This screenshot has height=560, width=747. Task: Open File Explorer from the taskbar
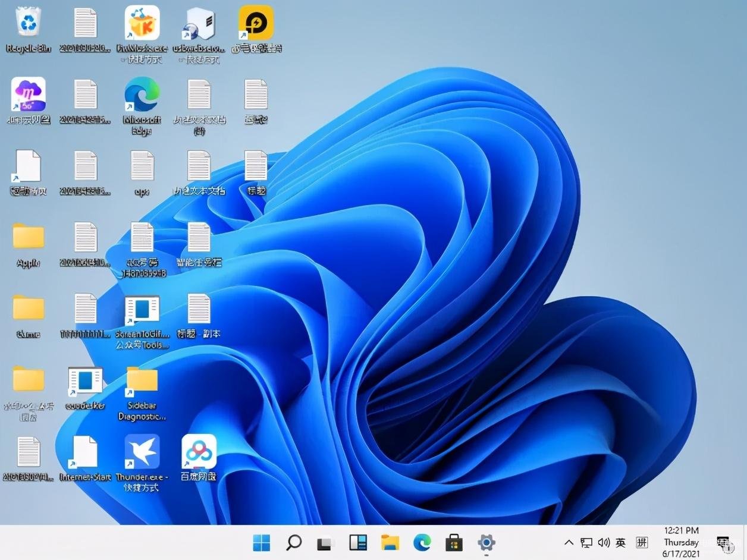(390, 542)
